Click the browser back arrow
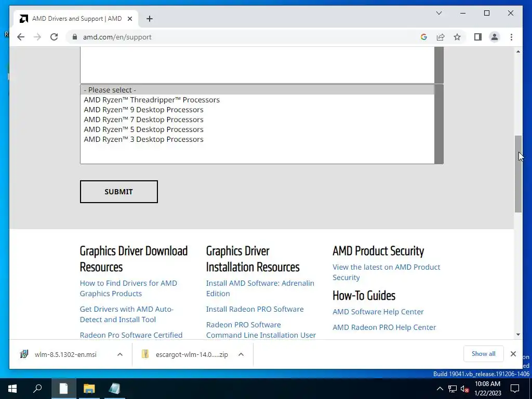The width and height of the screenshot is (532, 399). (21, 37)
